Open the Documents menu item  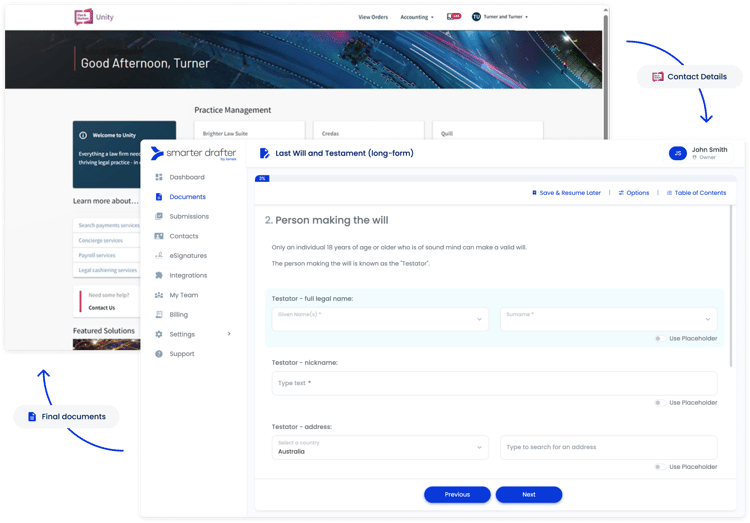pos(187,197)
